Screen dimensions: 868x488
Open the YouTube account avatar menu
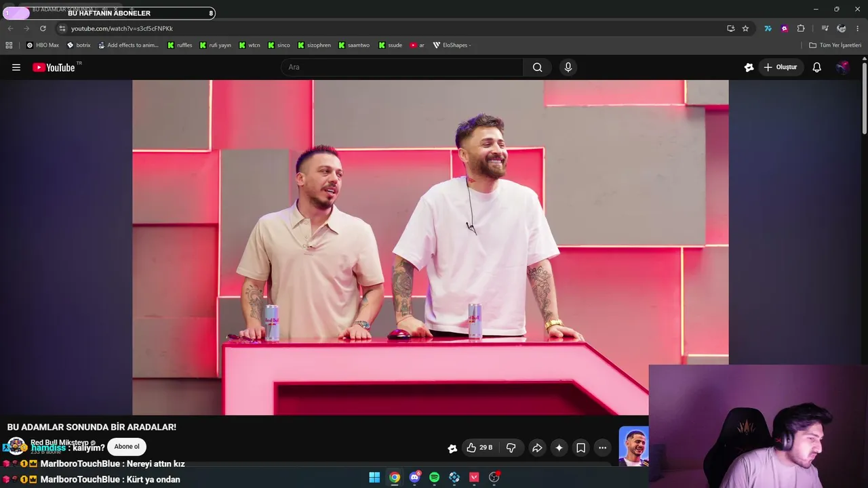[x=842, y=67]
